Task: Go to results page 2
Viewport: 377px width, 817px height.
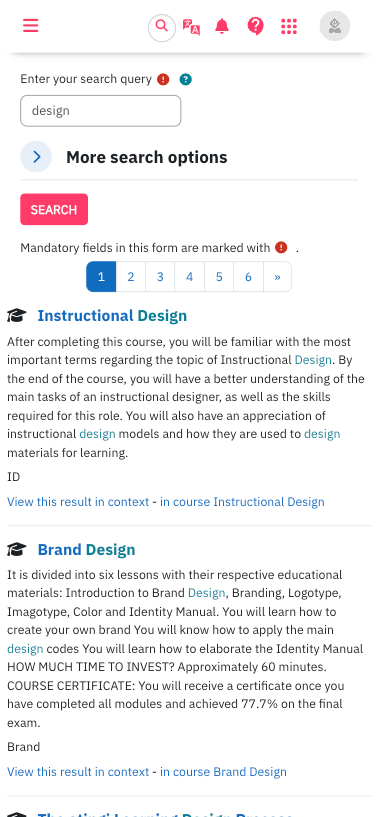Action: pyautogui.click(x=130, y=277)
